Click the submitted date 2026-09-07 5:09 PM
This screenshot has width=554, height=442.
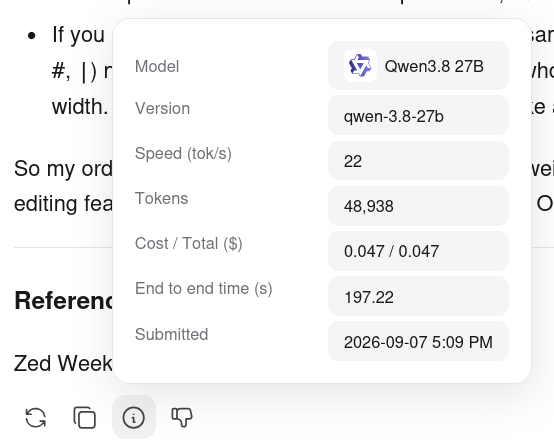pyautogui.click(x=418, y=342)
